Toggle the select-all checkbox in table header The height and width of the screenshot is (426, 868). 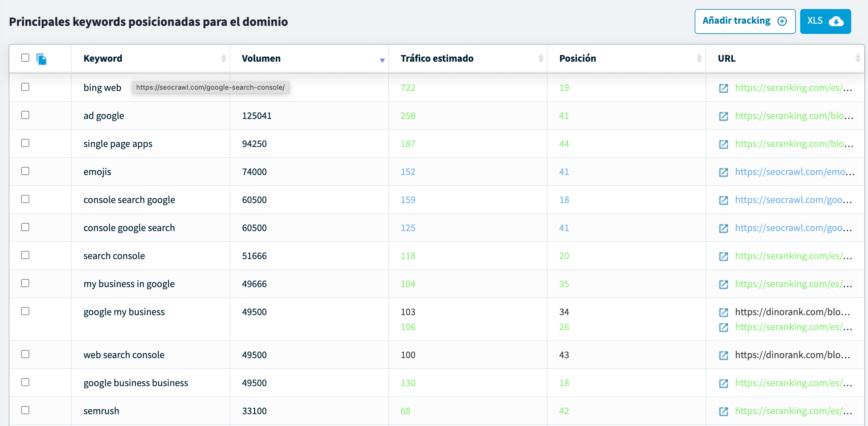[25, 58]
